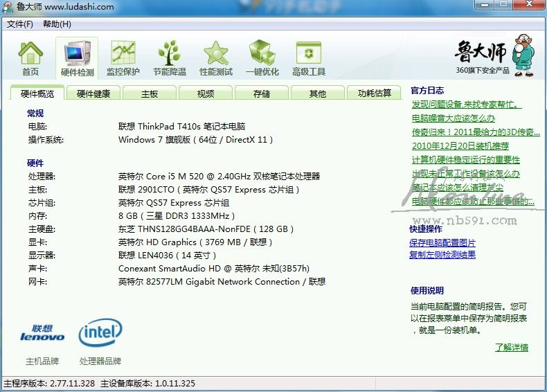Select the 联想 LEN4036 display text

167,256
